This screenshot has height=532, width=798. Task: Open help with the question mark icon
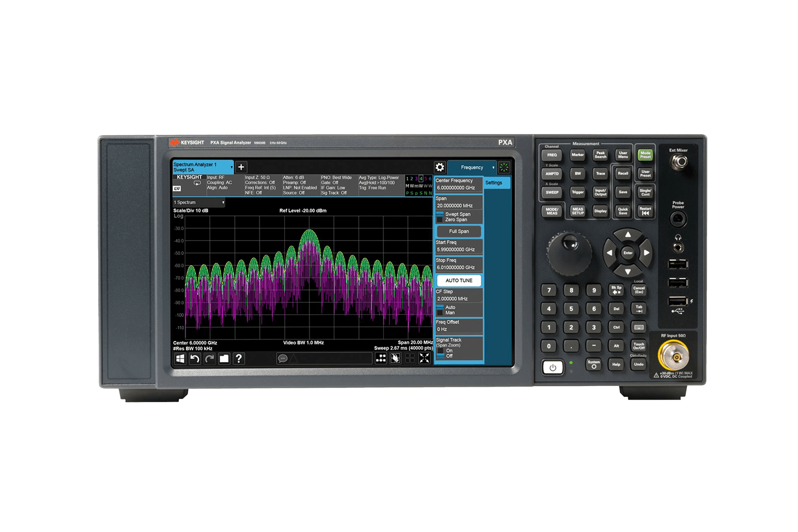point(238,358)
